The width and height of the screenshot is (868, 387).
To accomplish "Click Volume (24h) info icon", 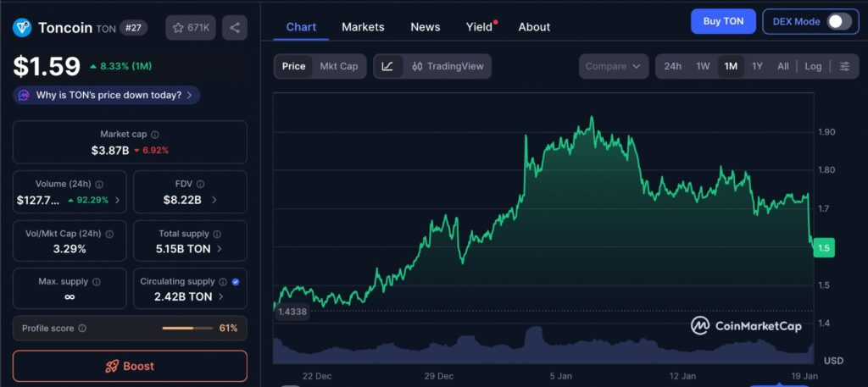I will 99,184.
